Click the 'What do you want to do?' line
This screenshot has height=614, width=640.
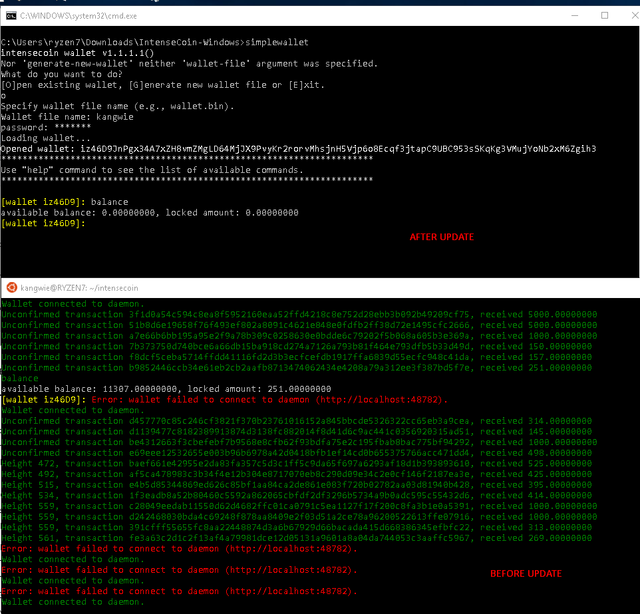[61, 74]
